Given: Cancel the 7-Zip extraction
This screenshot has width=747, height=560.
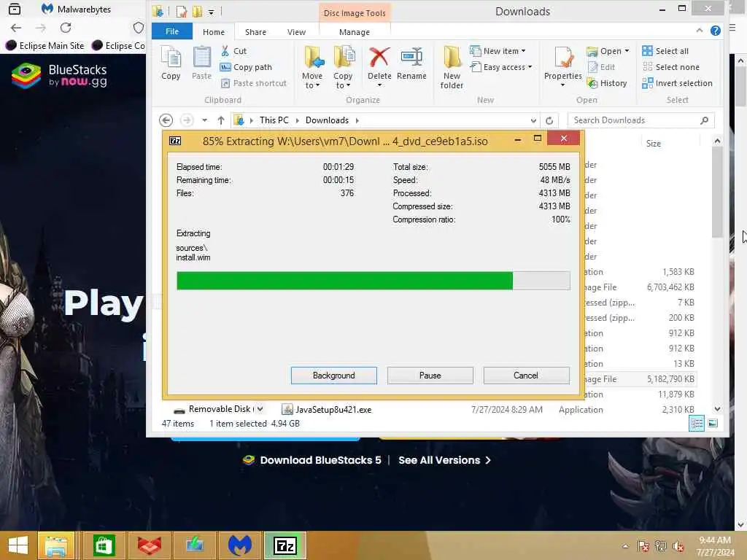Looking at the screenshot, I should point(526,376).
